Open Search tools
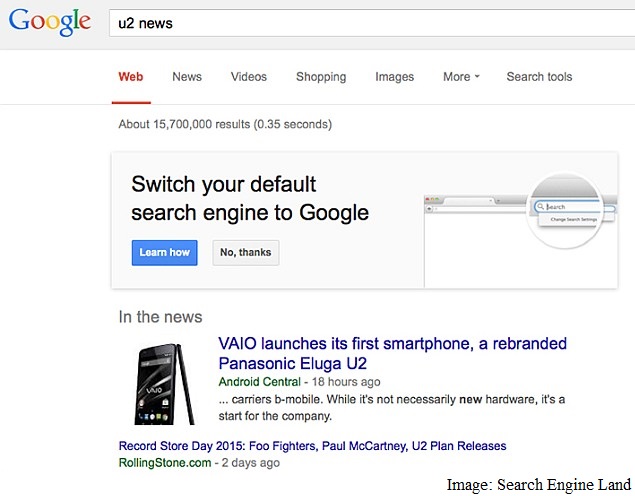Screen dimensions: 635x496 pyautogui.click(x=539, y=77)
